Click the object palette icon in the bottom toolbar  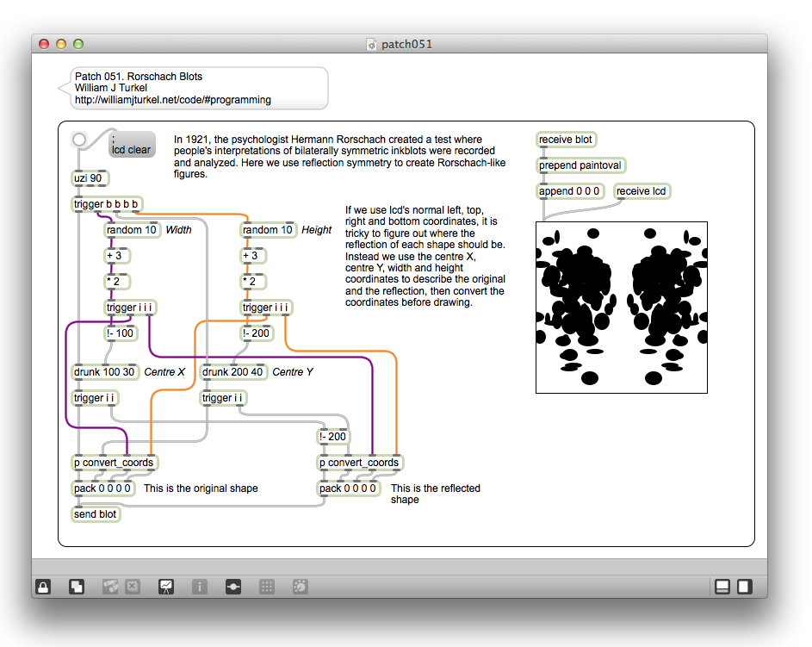[x=110, y=587]
